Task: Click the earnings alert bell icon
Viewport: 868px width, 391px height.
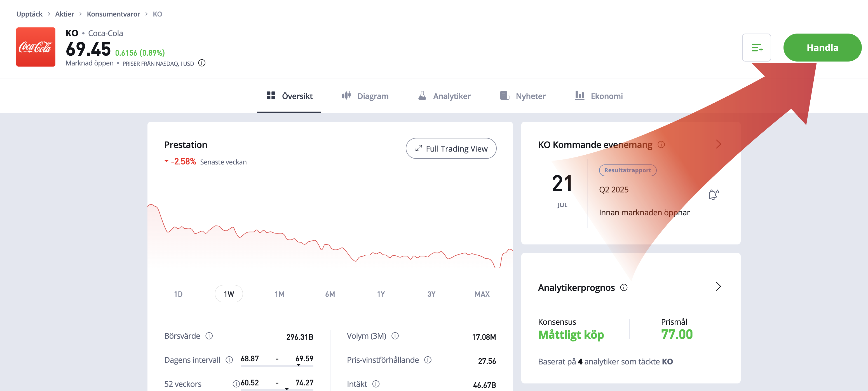Action: pyautogui.click(x=713, y=195)
